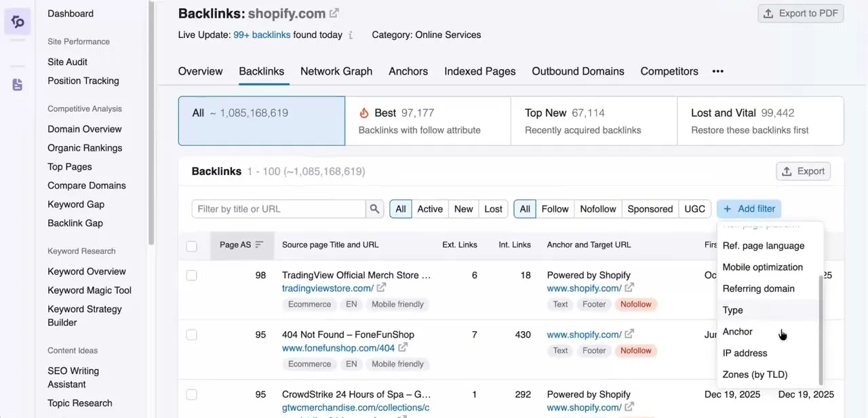Click the Ext. Links column header
Image resolution: width=868 pixels, height=418 pixels.
[460, 245]
